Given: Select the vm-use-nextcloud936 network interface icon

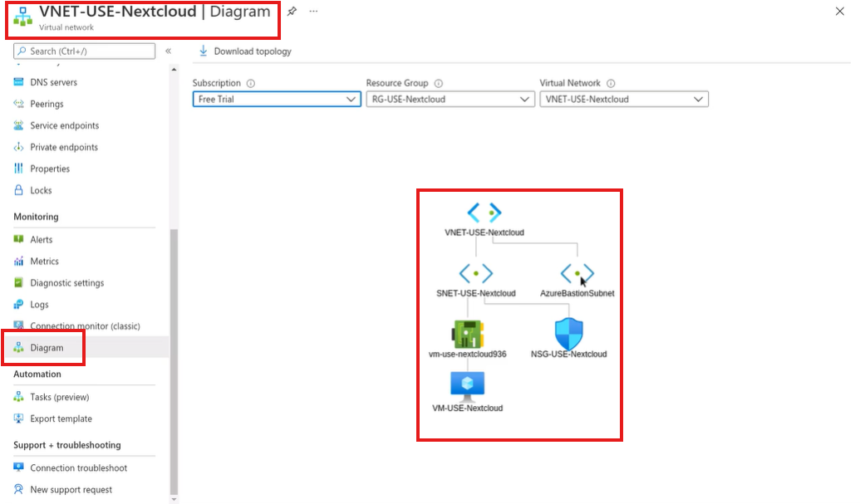Looking at the screenshot, I should (467, 334).
